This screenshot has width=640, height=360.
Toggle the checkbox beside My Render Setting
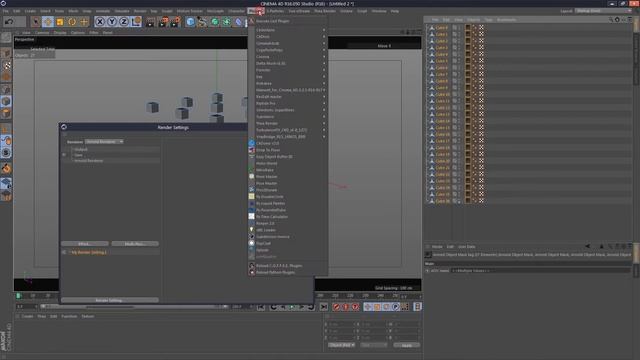[64, 252]
